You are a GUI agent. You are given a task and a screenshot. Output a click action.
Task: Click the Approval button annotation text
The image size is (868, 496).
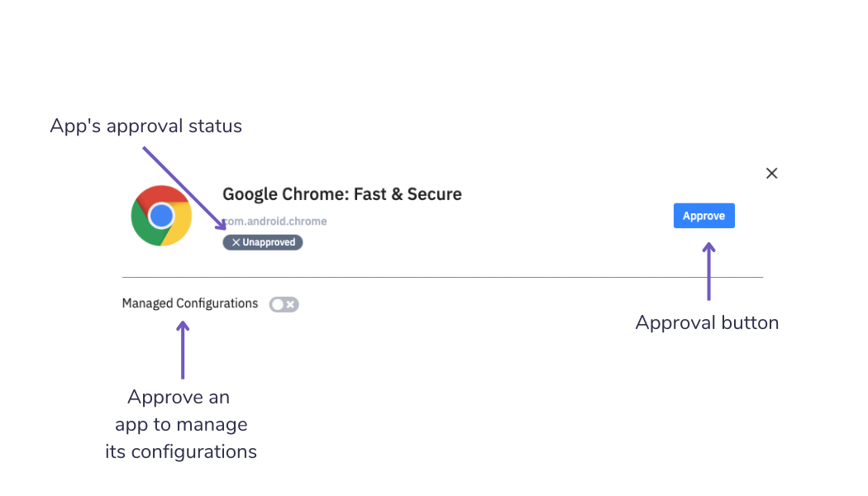click(x=707, y=322)
